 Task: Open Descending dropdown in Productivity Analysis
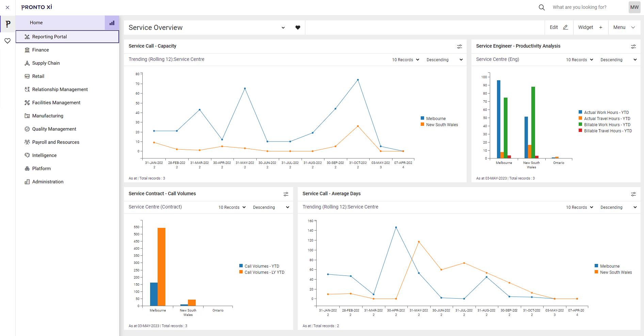[x=618, y=60]
